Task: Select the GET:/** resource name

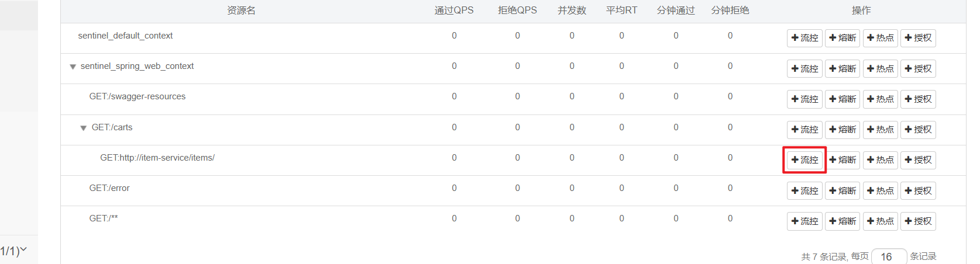Action: tap(104, 218)
